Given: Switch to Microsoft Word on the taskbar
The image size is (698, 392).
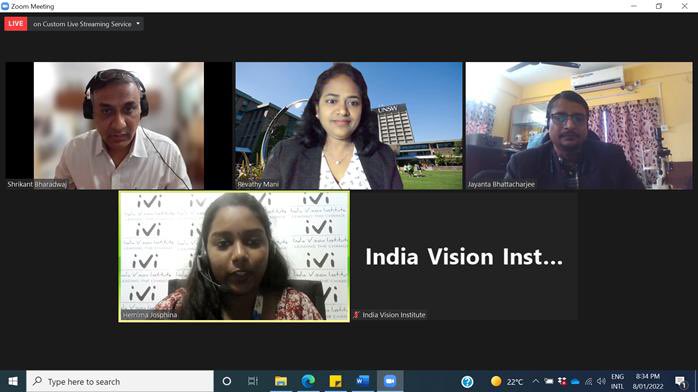Looking at the screenshot, I should tap(362, 381).
